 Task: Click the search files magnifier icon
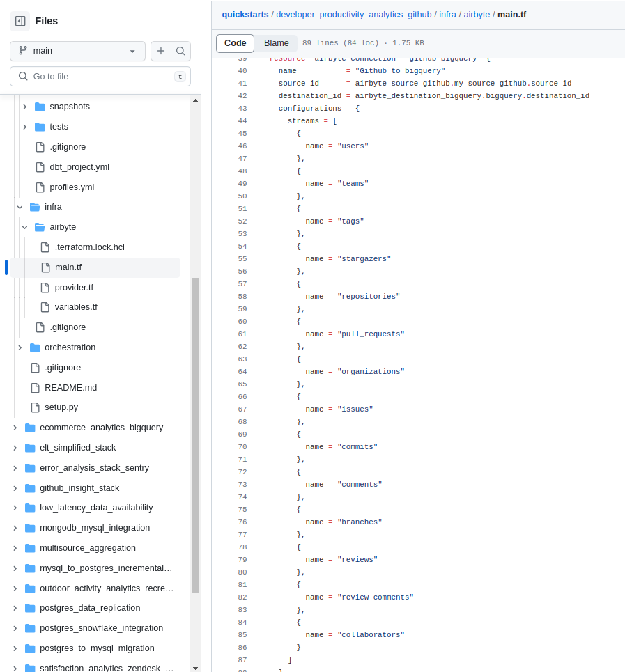coord(180,51)
